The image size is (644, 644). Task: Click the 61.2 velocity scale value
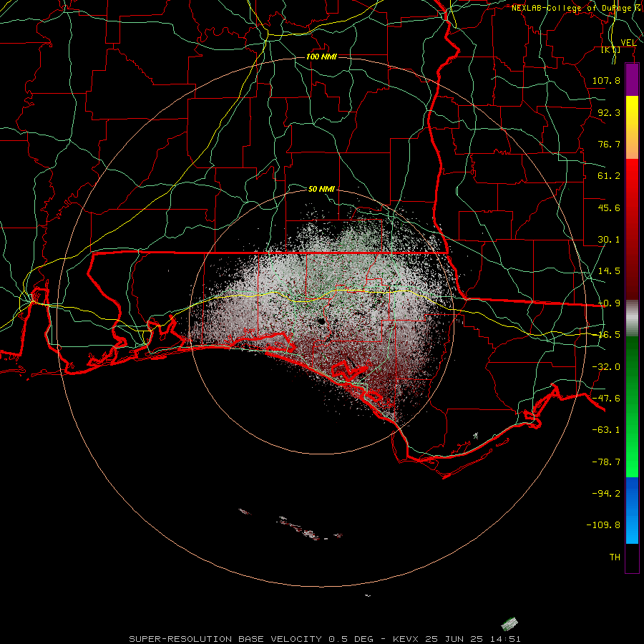click(609, 176)
